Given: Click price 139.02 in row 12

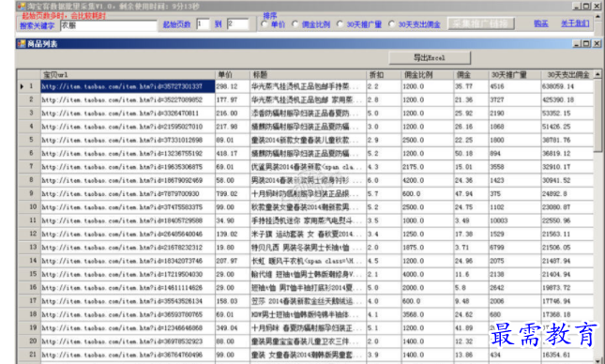Looking at the screenshot, I should (x=233, y=234).
